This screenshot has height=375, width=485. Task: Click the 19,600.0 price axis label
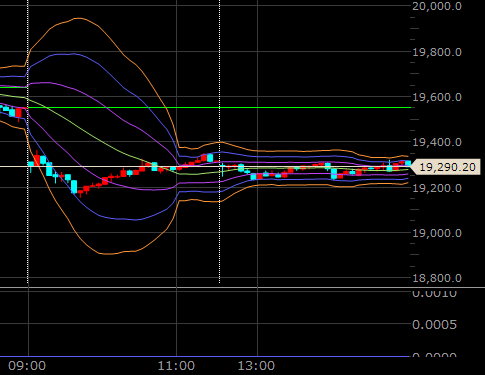tap(437, 97)
